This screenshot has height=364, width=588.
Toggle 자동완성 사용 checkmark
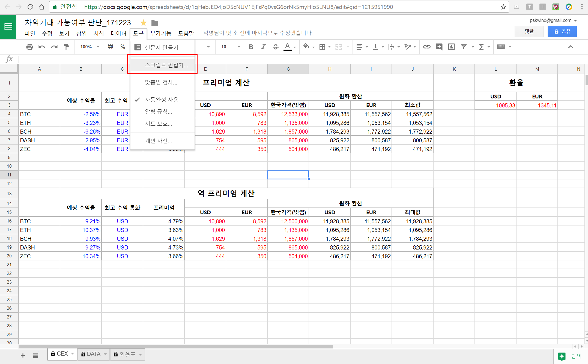163,100
